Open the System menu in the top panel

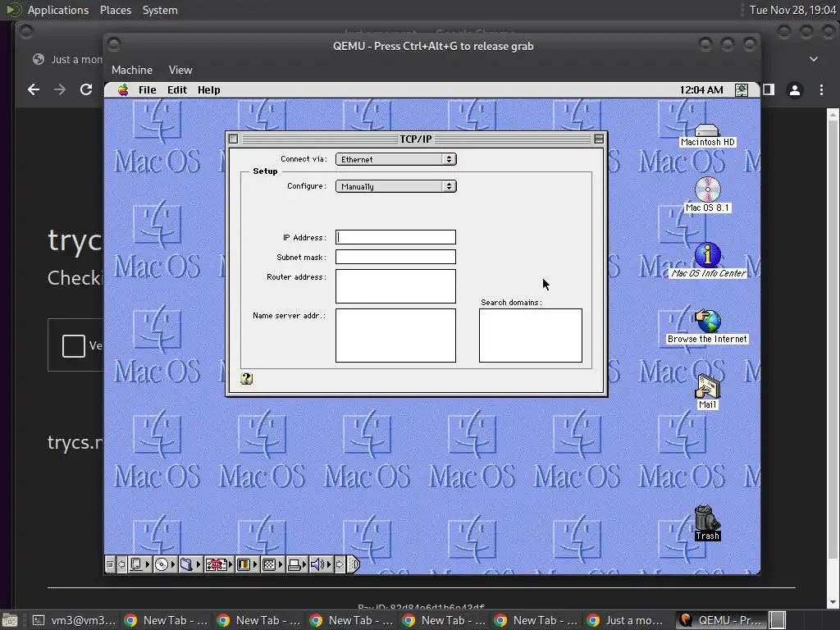(x=160, y=10)
